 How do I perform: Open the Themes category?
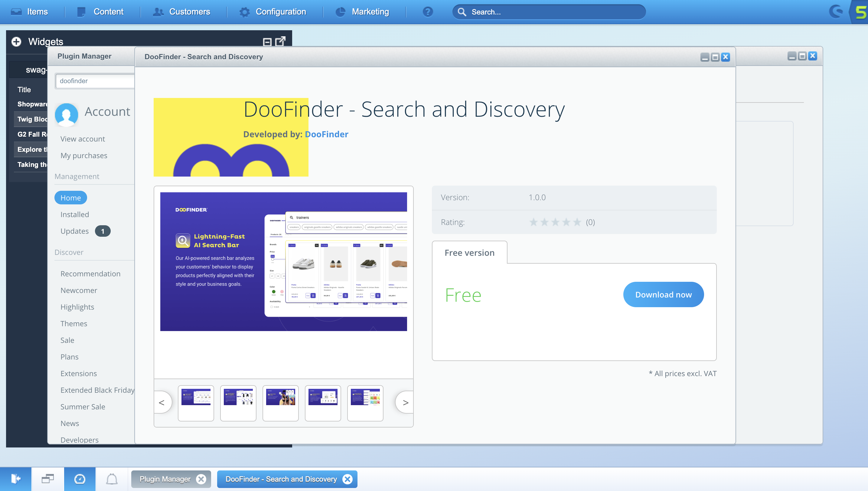tap(73, 324)
